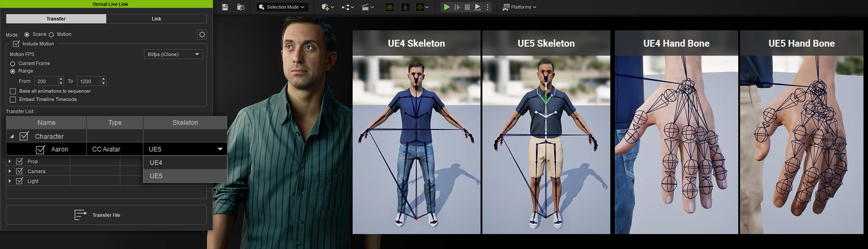The width and height of the screenshot is (868, 249).
Task: Uncheck the Light checkbox
Action: tap(19, 181)
